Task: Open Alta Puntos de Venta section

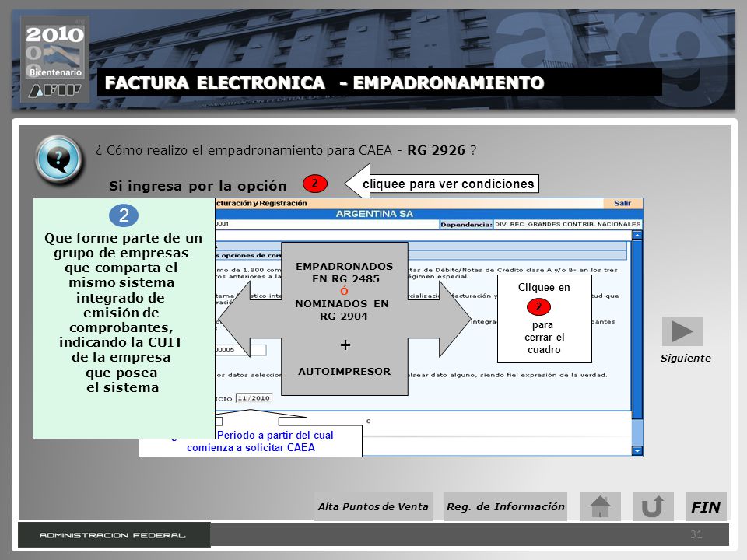Action: pos(373,506)
